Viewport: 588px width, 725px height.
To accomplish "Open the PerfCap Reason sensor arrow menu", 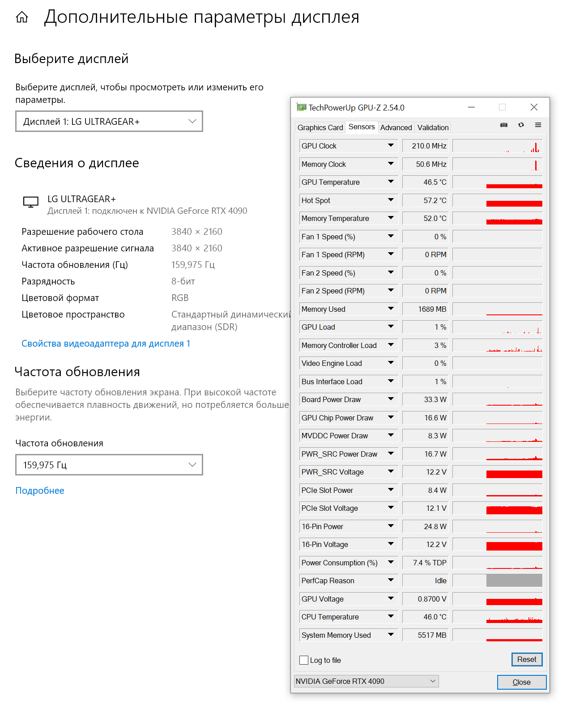I will (x=391, y=581).
